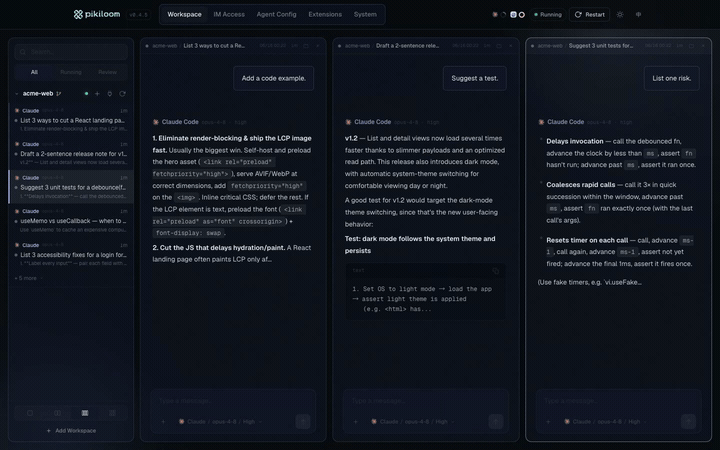Image resolution: width=720 pixels, height=450 pixels.
Task: Focus message input in third chat panel
Action: coord(619,401)
